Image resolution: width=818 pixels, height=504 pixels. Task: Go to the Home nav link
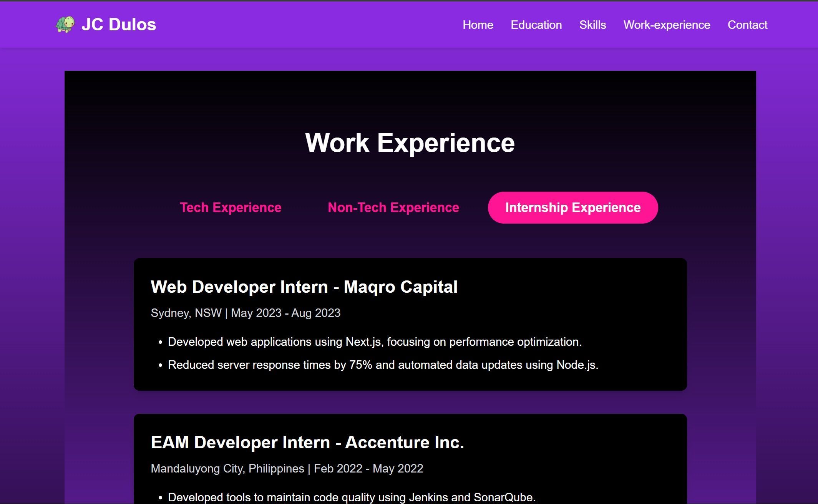478,25
